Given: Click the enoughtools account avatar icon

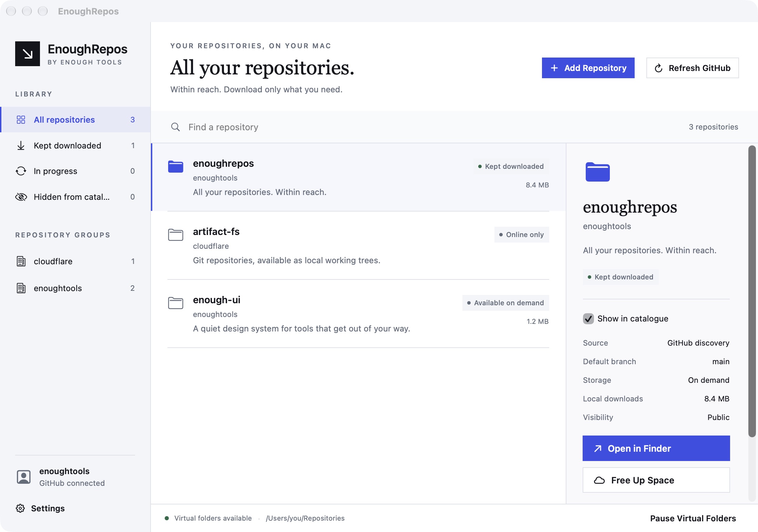Looking at the screenshot, I should click(24, 477).
